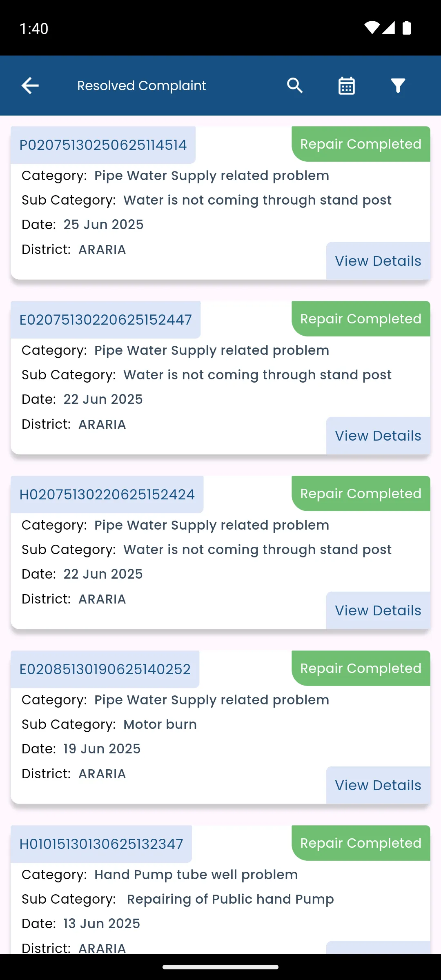
Task: Tap the home gesture bar
Action: click(220, 967)
